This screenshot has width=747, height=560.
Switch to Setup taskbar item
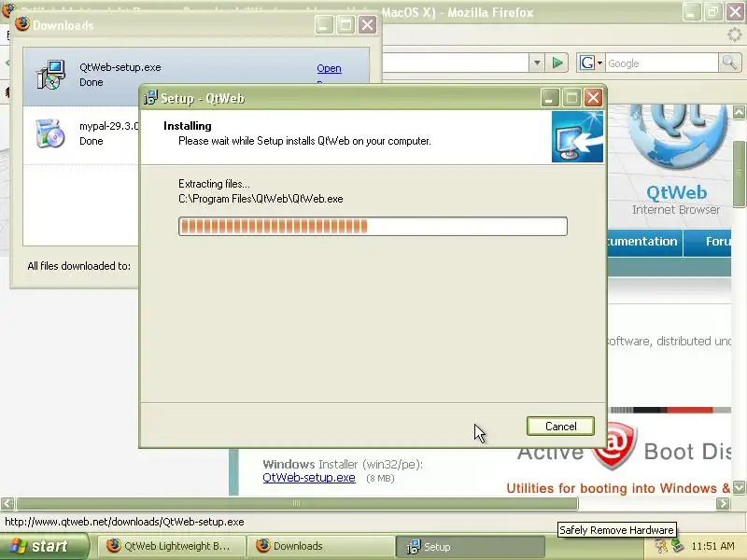click(471, 547)
